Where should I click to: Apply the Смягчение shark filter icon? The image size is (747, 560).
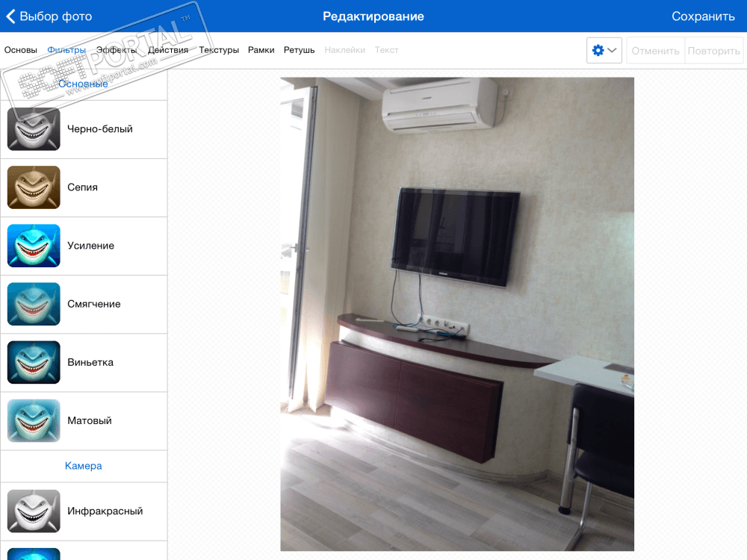tap(34, 304)
